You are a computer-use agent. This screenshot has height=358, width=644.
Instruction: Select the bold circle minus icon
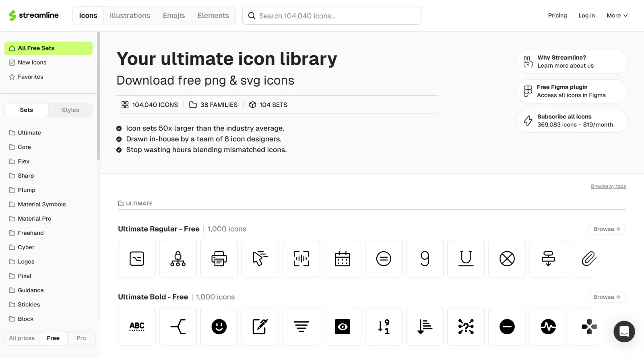(507, 327)
